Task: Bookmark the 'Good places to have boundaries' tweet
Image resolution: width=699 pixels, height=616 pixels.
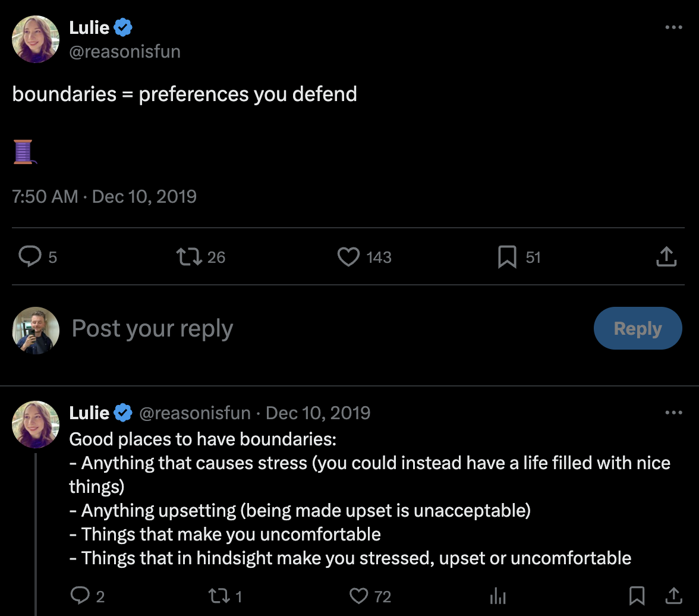Action: click(x=637, y=596)
